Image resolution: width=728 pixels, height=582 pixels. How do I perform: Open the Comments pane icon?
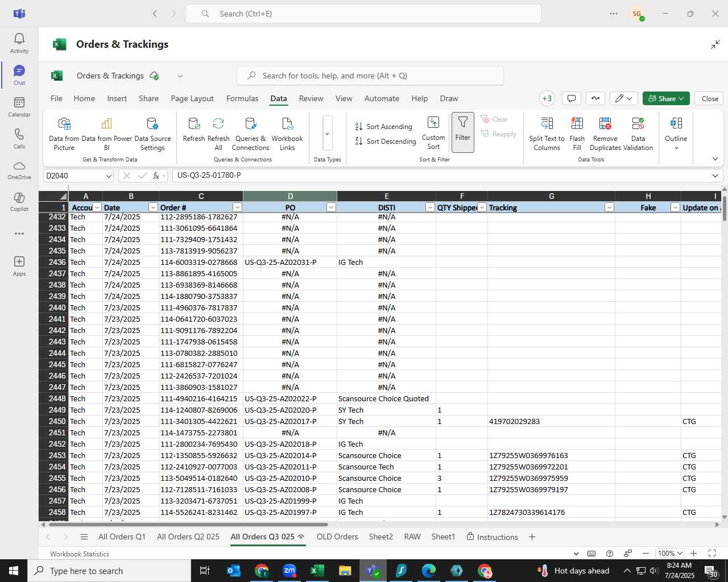pos(572,98)
